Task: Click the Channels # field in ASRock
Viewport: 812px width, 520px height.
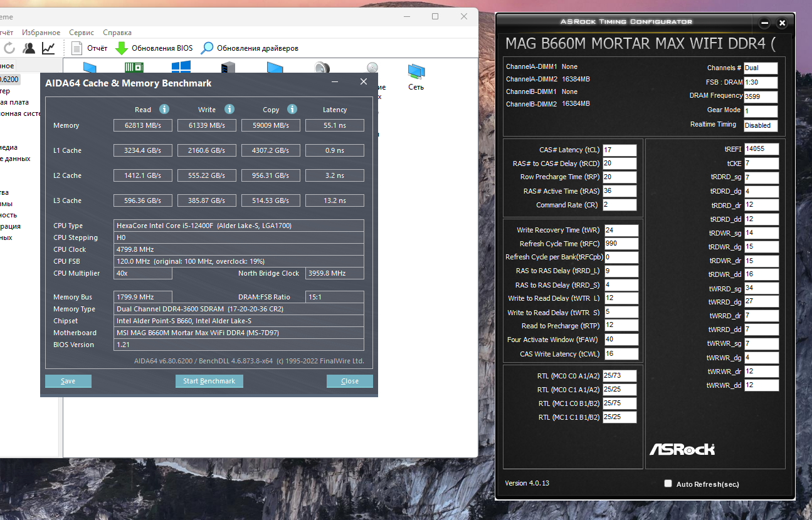Action: (x=761, y=68)
